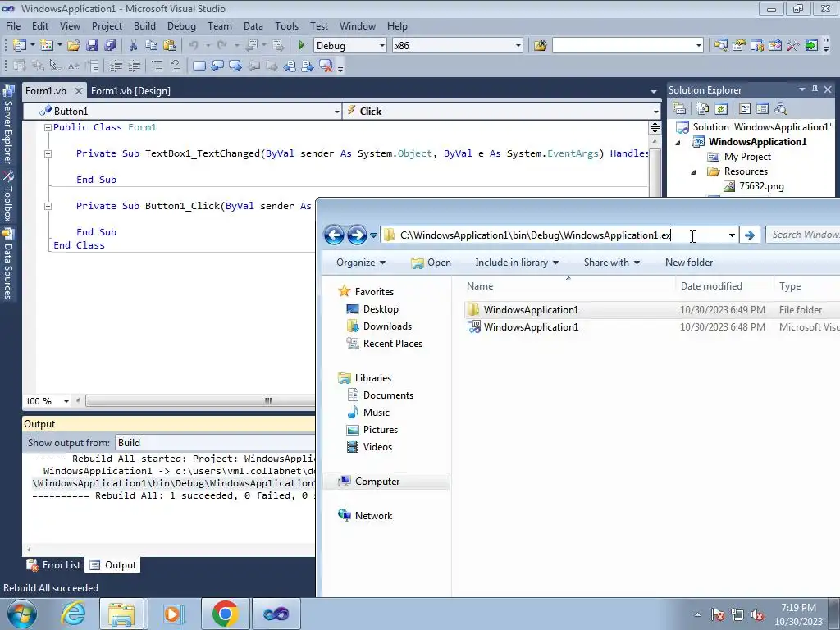840x630 pixels.
Task: Save the current file with the floppy icon
Action: [x=92, y=46]
